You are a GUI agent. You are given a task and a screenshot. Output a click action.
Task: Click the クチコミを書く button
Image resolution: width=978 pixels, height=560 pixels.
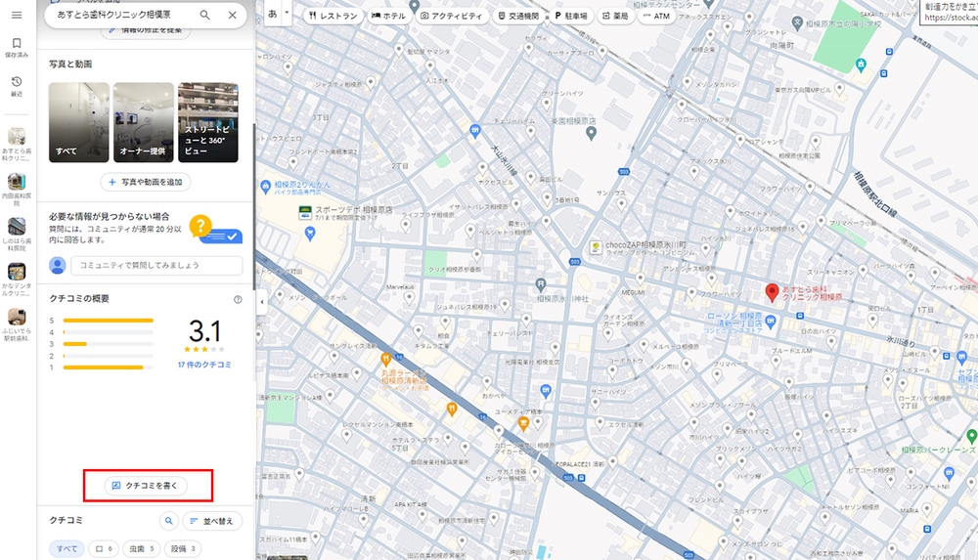click(145, 485)
